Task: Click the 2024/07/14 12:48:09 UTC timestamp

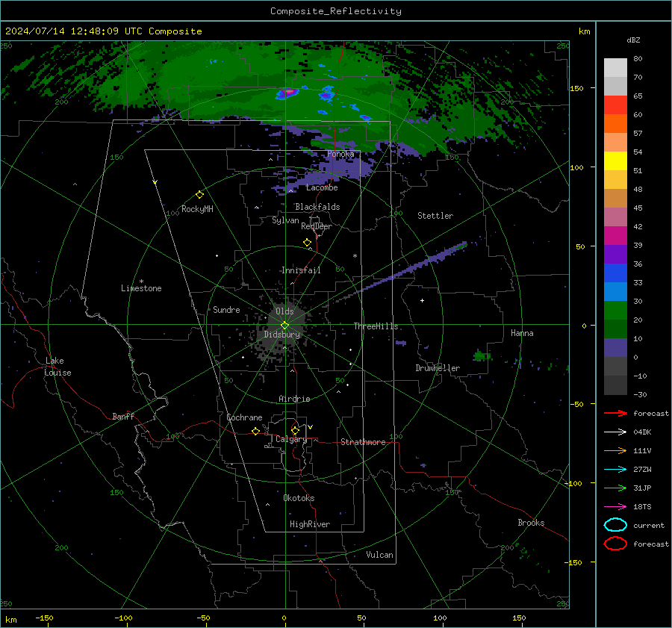Action: point(73,31)
